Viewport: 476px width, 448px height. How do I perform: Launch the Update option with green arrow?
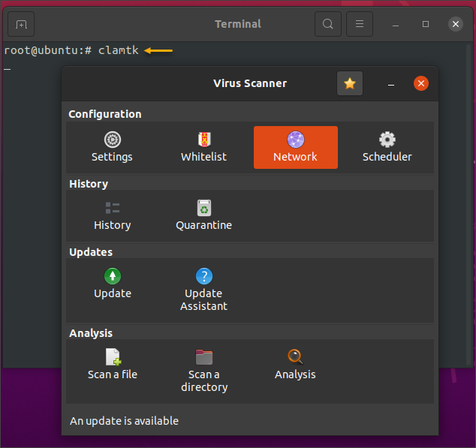click(113, 284)
